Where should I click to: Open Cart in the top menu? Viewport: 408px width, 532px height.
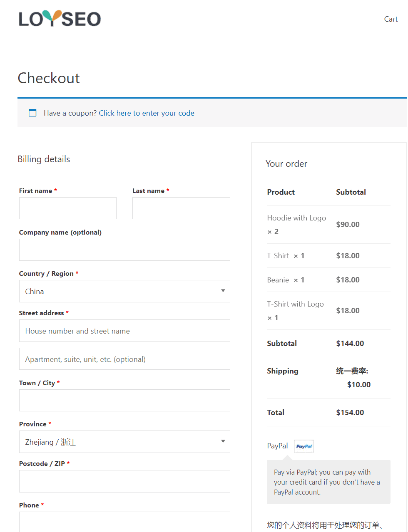(391, 19)
